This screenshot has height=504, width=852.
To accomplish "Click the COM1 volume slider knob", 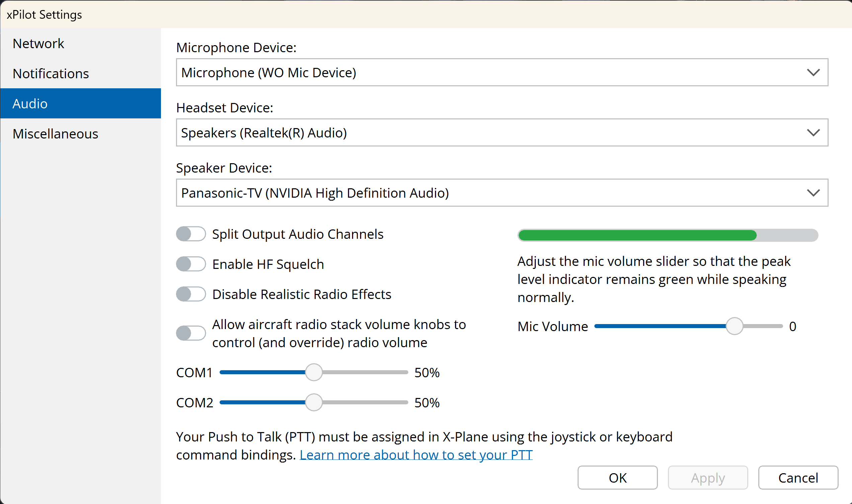I will 313,372.
